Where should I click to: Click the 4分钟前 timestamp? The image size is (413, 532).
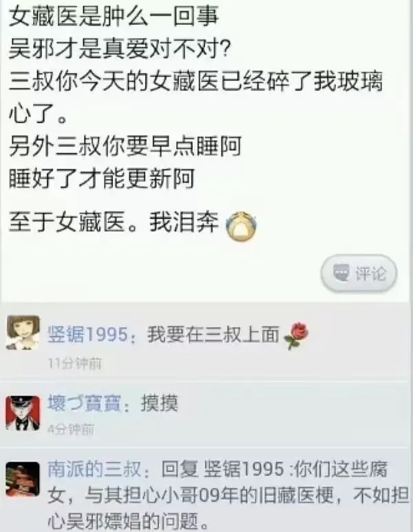(x=70, y=429)
